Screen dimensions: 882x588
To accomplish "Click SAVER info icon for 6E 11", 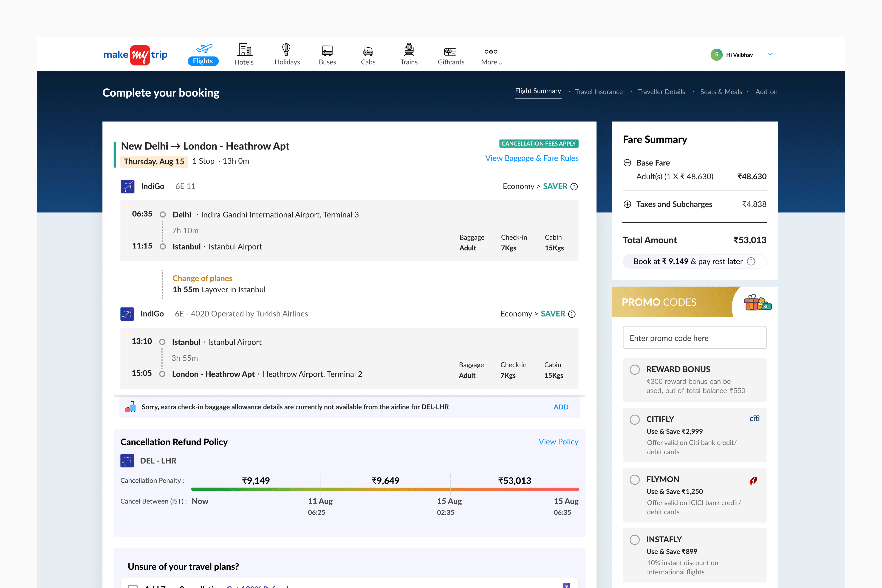I will coord(574,187).
